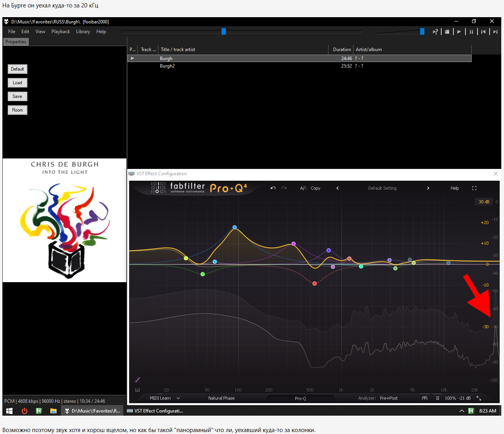Select the Burgh2 track in the playlist

coord(300,66)
